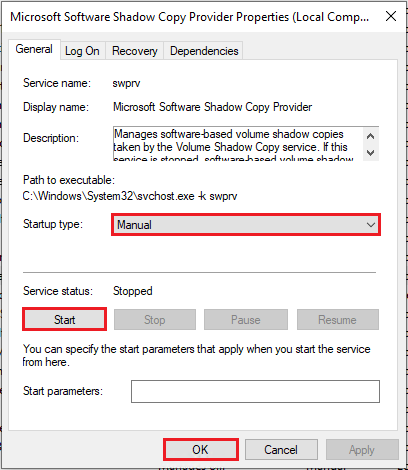408x470 pixels.
Task: Click the greyed-out Stop button
Action: pos(155,320)
